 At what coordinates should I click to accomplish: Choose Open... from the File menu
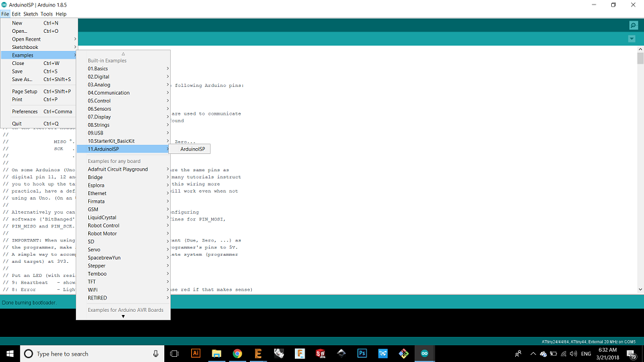39,31
